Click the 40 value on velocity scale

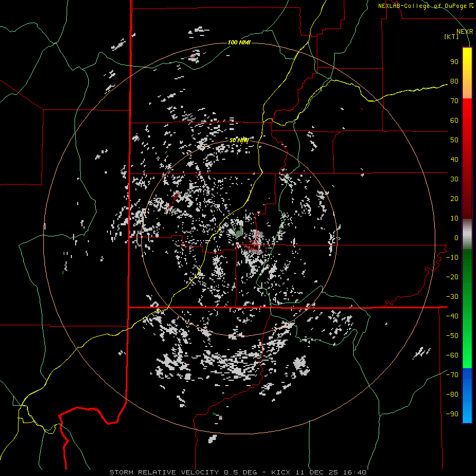pyautogui.click(x=454, y=160)
